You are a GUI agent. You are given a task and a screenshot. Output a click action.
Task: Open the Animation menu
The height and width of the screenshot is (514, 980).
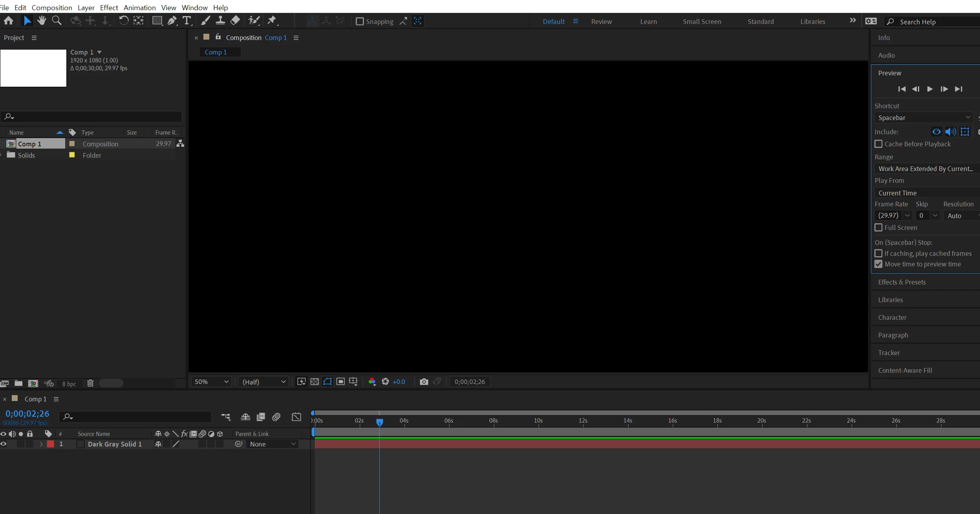[x=139, y=7]
